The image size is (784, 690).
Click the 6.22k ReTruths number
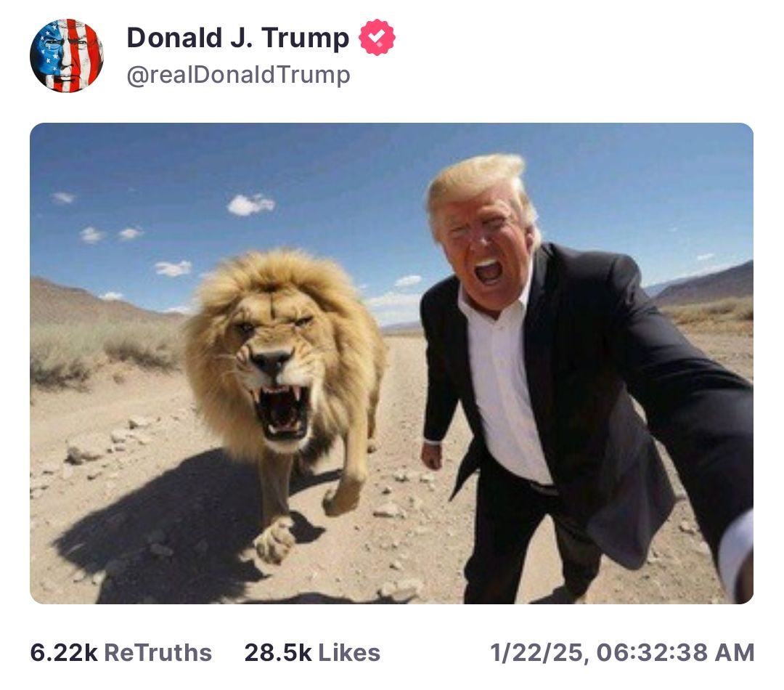(63, 652)
